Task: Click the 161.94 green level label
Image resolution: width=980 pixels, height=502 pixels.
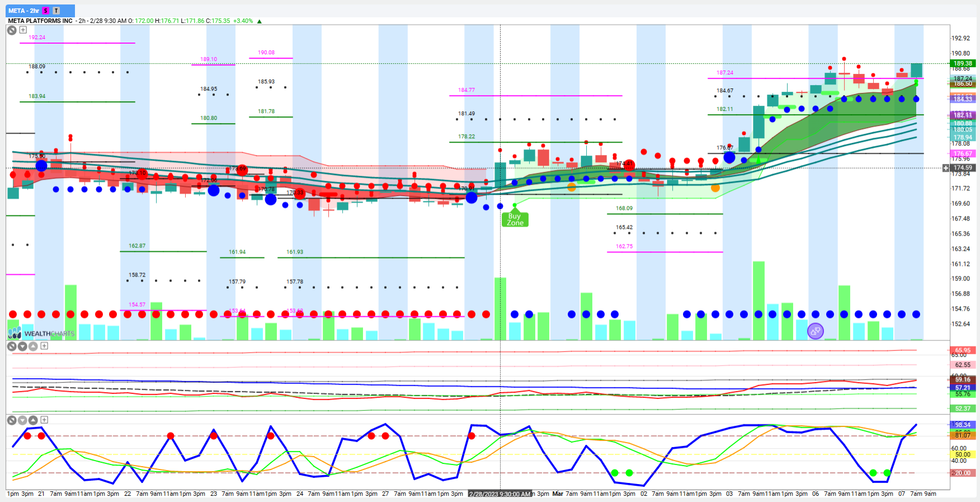Action: 237,252
